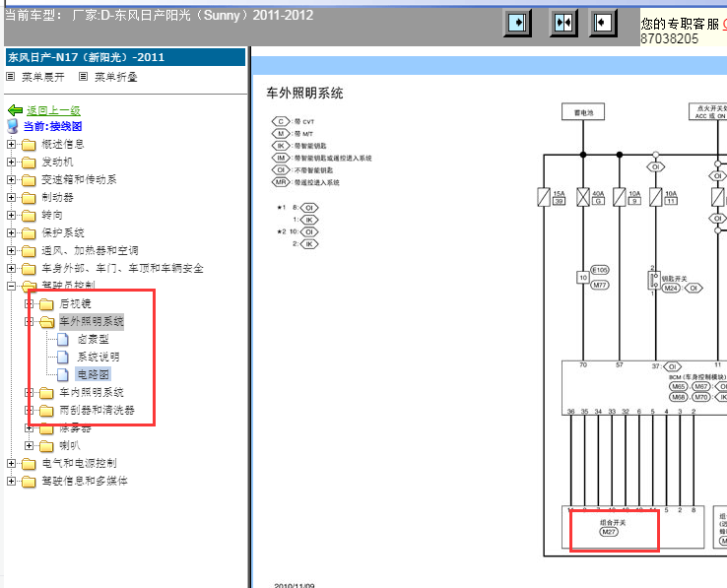This screenshot has height=588, width=727.
Task: Click the 电气和电源控制 folder icon
Action: [29, 464]
